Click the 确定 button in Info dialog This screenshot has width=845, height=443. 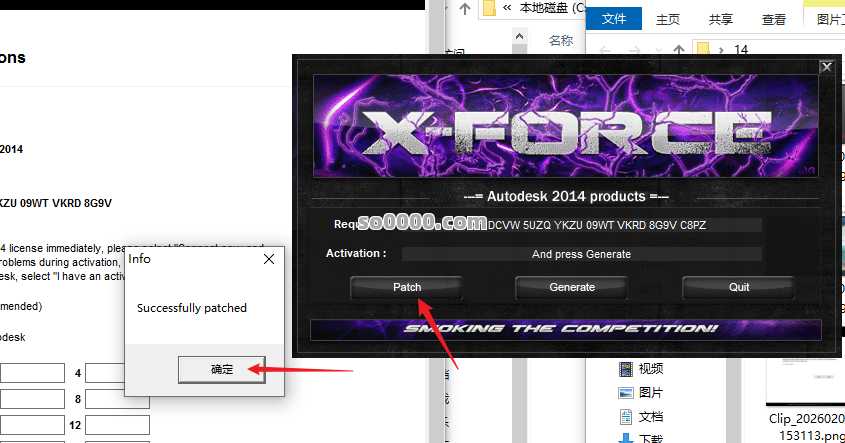221,369
